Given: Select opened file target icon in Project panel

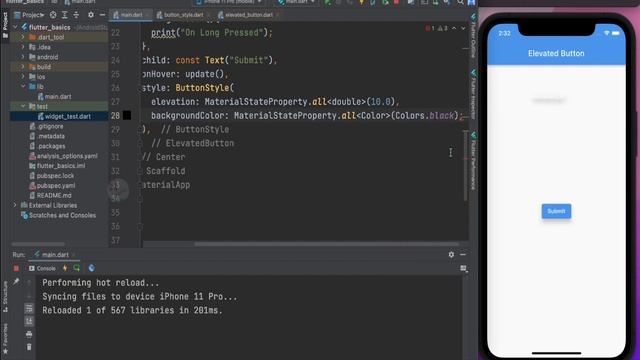Looking at the screenshot, I should tap(53, 15).
